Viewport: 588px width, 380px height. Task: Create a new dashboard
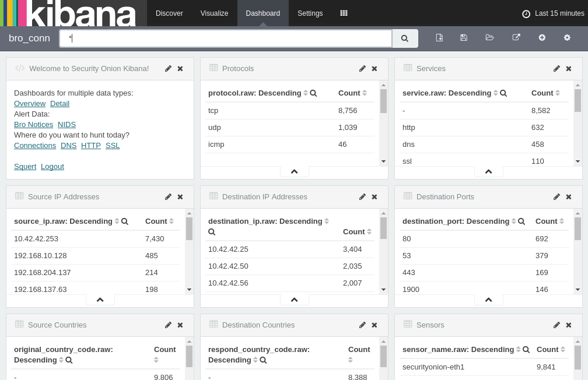point(439,37)
